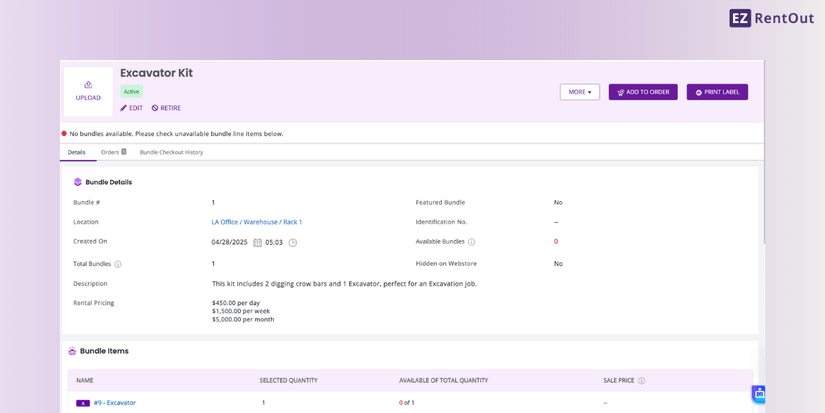This screenshot has width=825, height=413.
Task: Open the LA Office / Warehouse / Rack 1 link
Action: 257,222
